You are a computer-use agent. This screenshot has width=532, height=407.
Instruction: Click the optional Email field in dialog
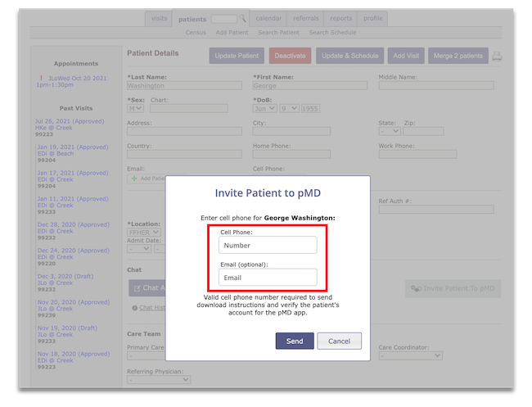(x=268, y=278)
